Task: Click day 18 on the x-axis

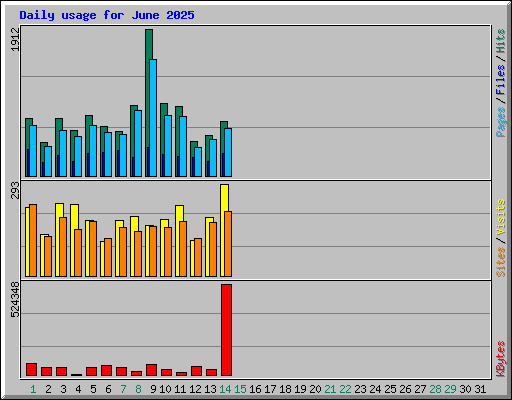Action: pyautogui.click(x=285, y=389)
